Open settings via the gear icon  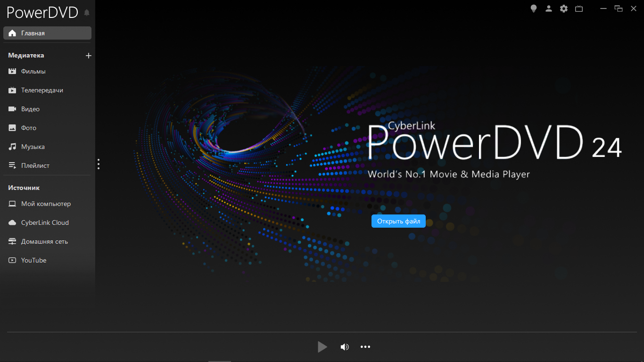click(564, 8)
